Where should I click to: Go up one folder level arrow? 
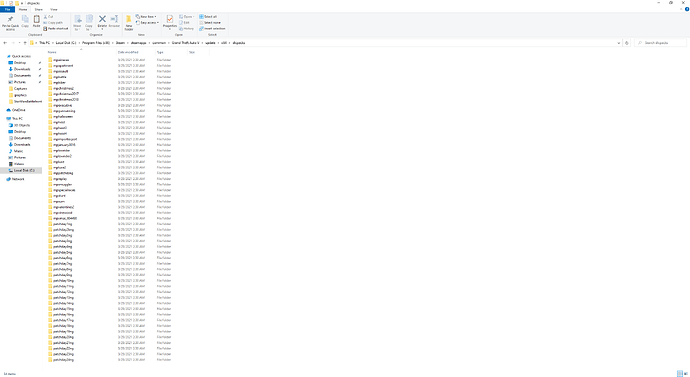pos(25,43)
